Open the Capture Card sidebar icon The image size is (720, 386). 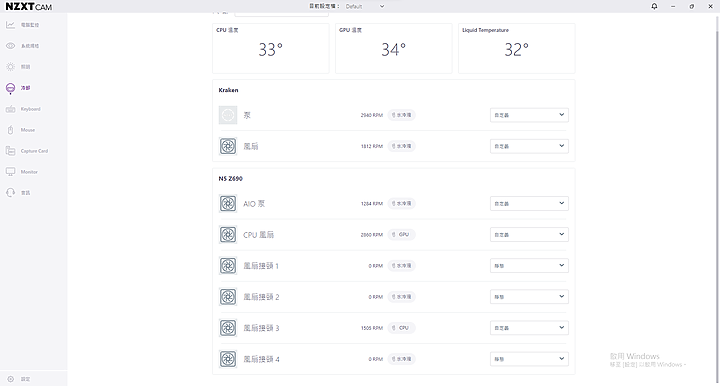click(x=11, y=151)
